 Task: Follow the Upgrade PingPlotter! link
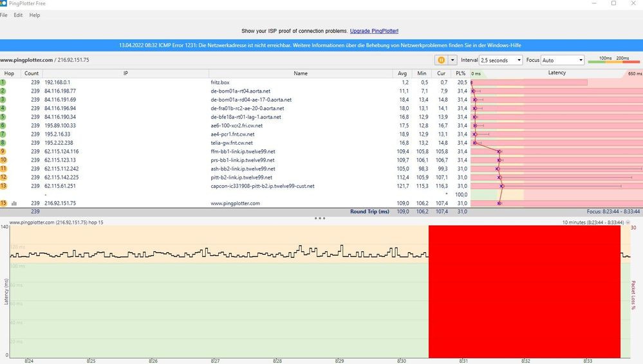coord(374,31)
